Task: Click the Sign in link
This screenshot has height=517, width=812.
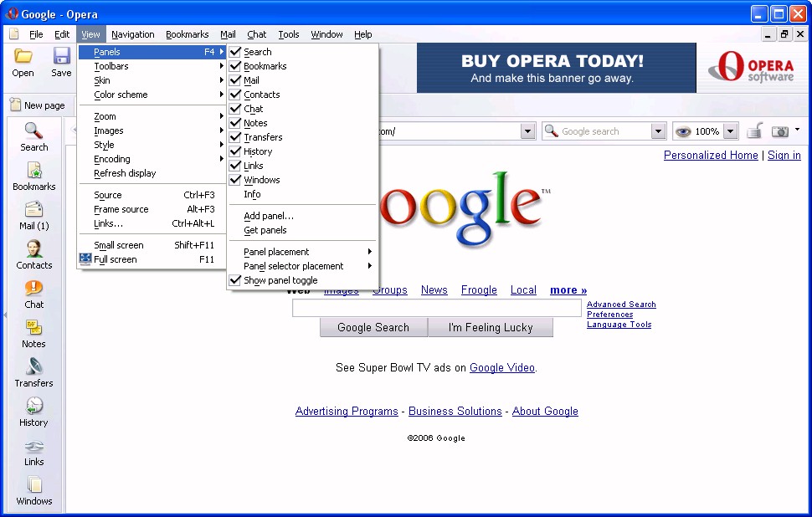Action: [784, 156]
